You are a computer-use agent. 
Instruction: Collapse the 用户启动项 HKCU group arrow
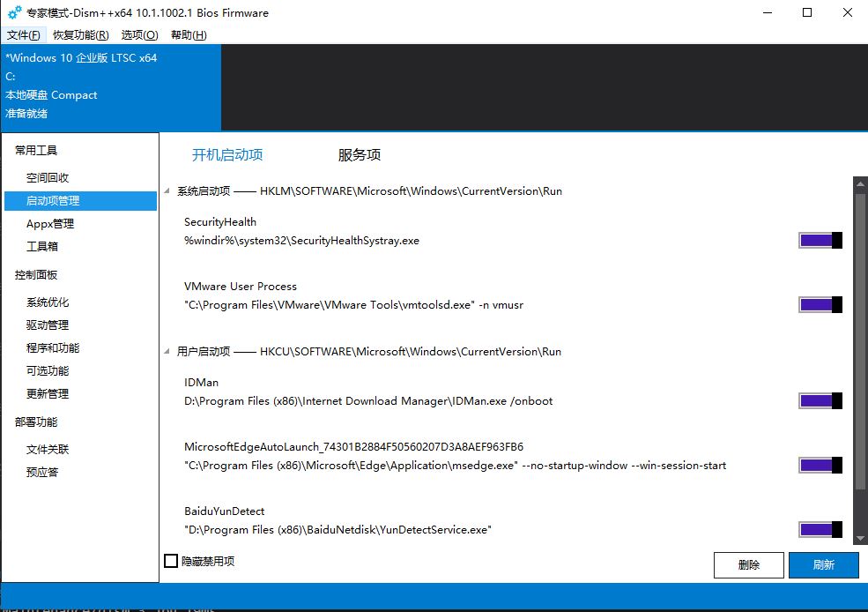[x=168, y=352]
